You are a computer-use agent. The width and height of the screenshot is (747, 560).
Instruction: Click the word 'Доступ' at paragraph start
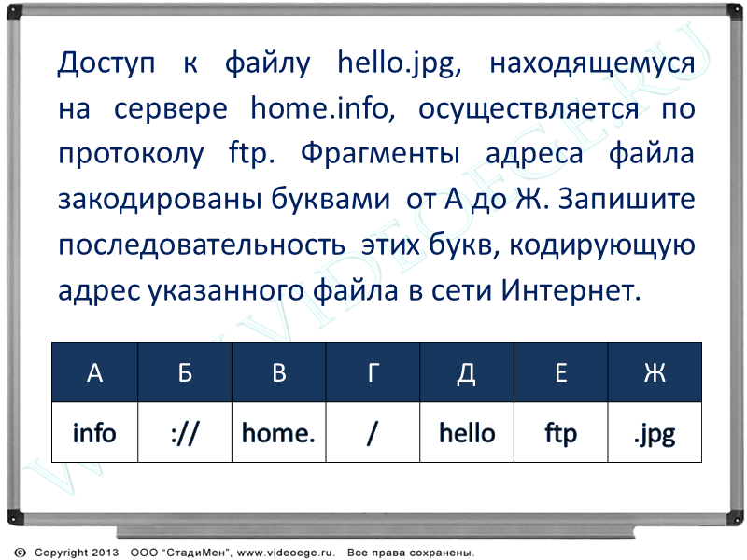tap(106, 64)
